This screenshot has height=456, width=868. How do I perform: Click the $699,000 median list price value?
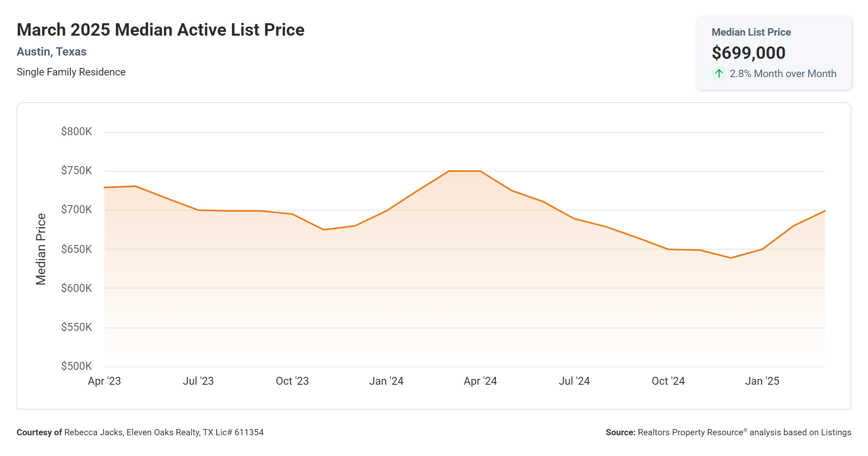tap(748, 53)
